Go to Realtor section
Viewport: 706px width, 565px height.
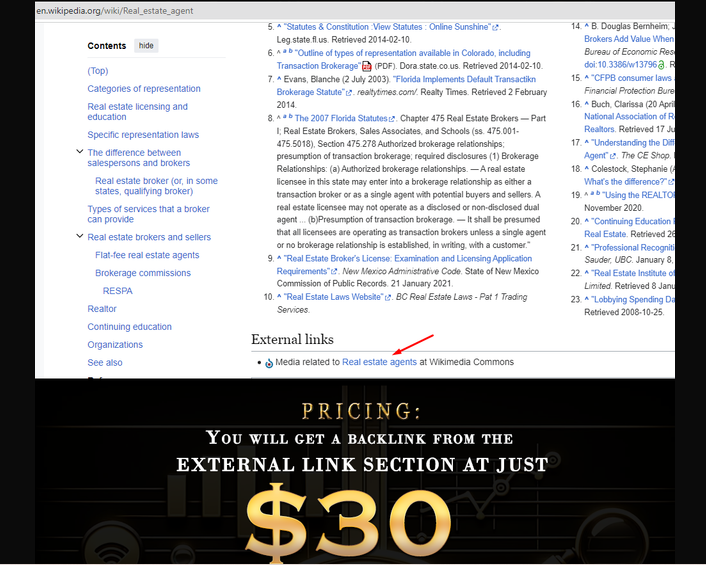pos(102,309)
